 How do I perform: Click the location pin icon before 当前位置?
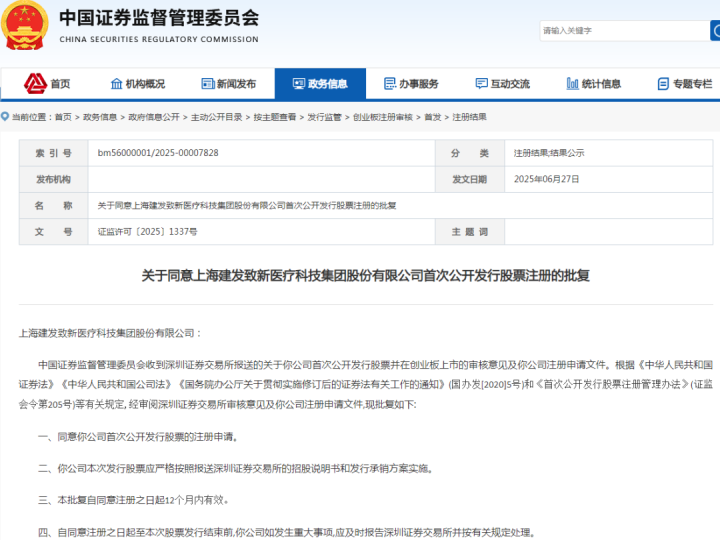pyautogui.click(x=5, y=117)
